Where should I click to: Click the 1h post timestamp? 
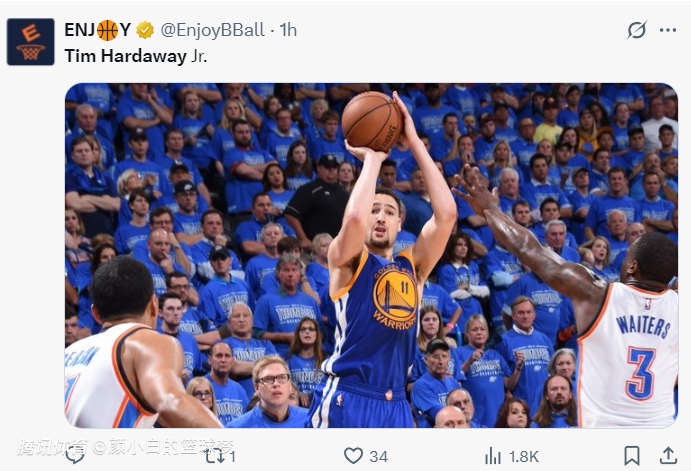point(288,30)
